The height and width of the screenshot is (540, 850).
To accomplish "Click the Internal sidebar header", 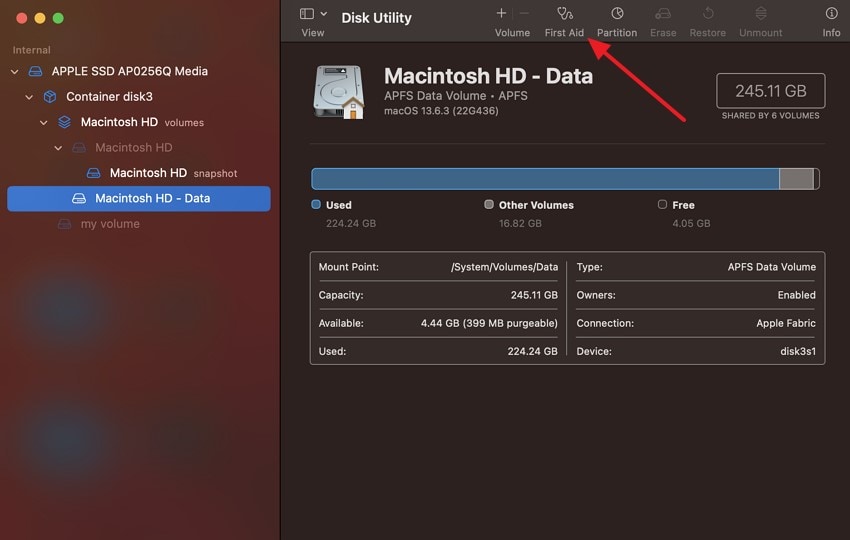I will tap(31, 50).
